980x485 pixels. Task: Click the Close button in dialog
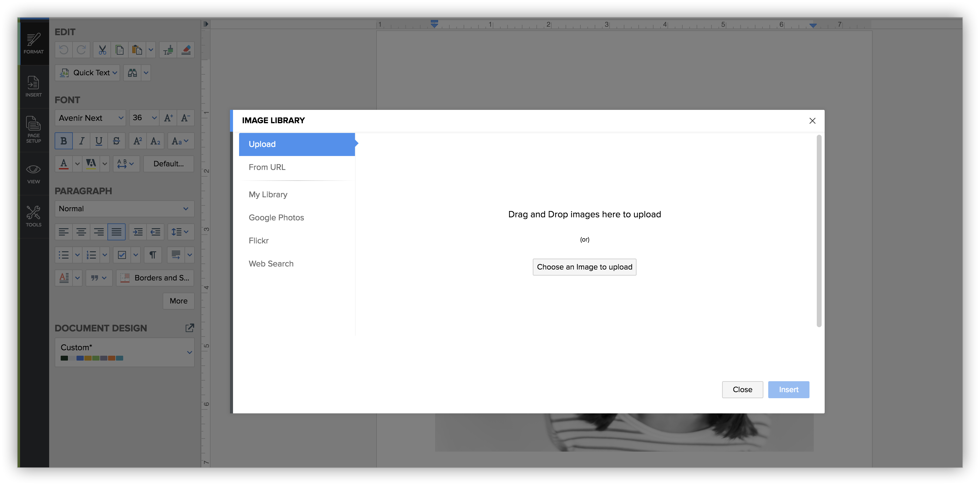[x=742, y=389]
